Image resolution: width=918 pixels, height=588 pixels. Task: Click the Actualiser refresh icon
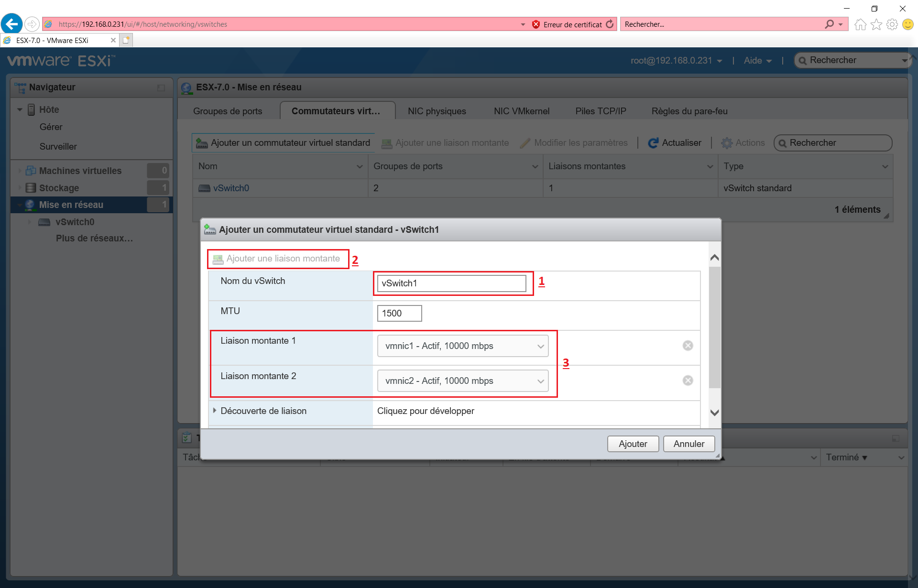pos(653,142)
